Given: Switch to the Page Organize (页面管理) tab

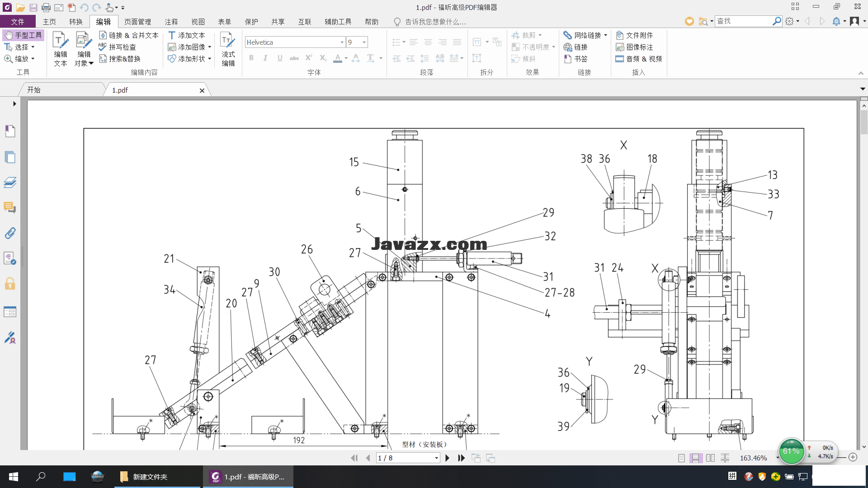Looking at the screenshot, I should coord(138,22).
